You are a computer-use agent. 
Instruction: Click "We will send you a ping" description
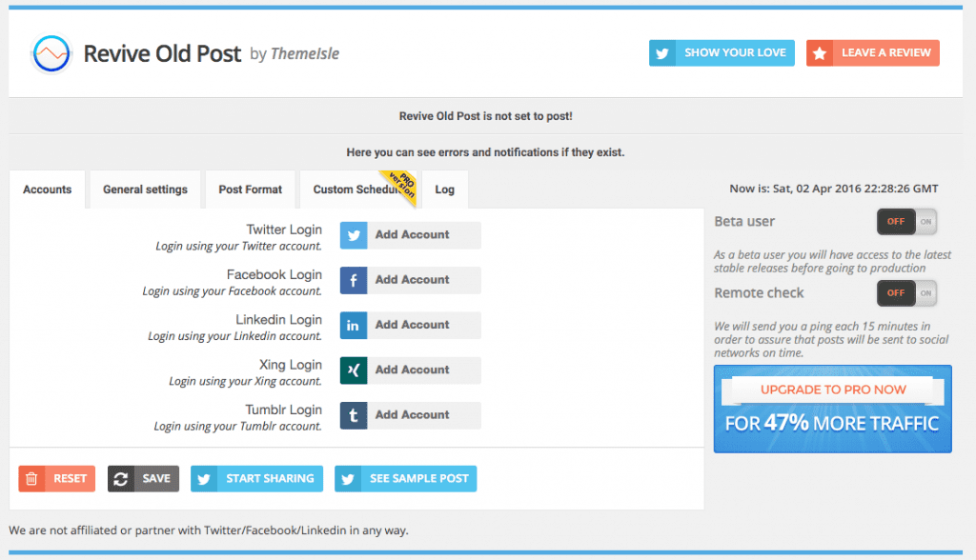(x=831, y=340)
